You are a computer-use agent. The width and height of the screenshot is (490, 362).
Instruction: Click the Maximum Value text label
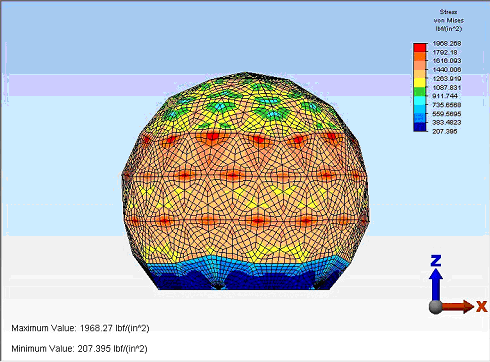coord(44,328)
